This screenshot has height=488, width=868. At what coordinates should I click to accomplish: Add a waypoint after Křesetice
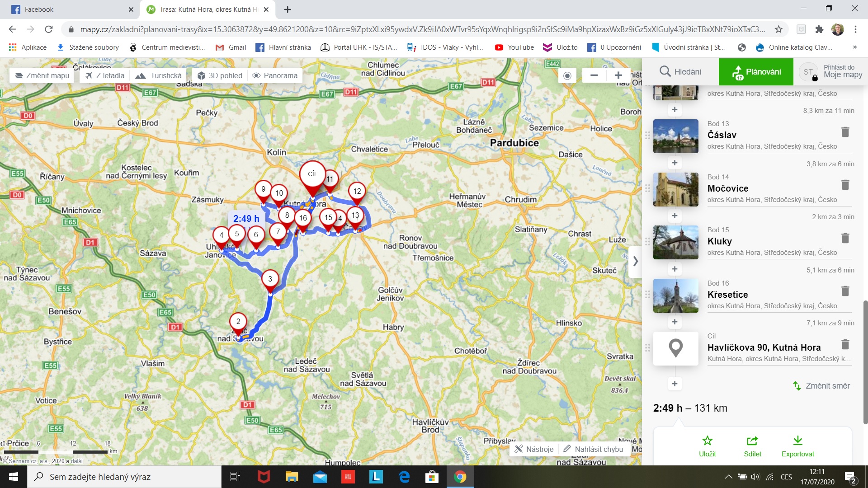(675, 322)
